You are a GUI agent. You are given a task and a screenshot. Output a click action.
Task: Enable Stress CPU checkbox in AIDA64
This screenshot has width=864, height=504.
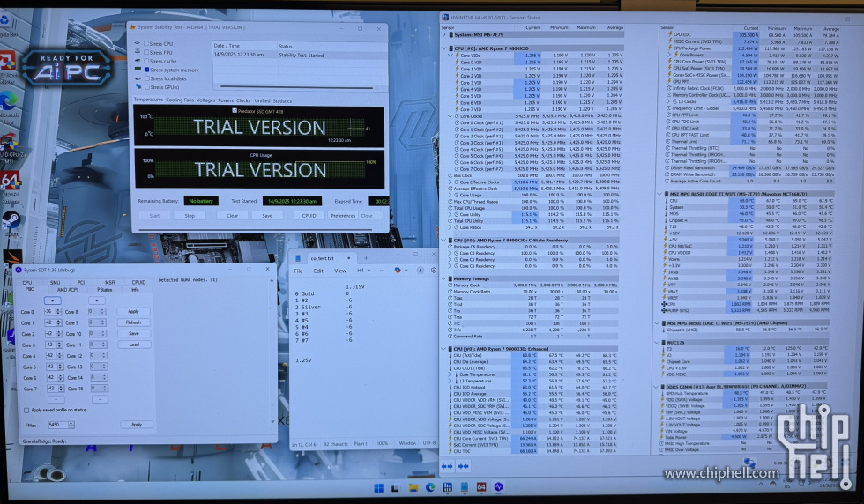coord(146,43)
